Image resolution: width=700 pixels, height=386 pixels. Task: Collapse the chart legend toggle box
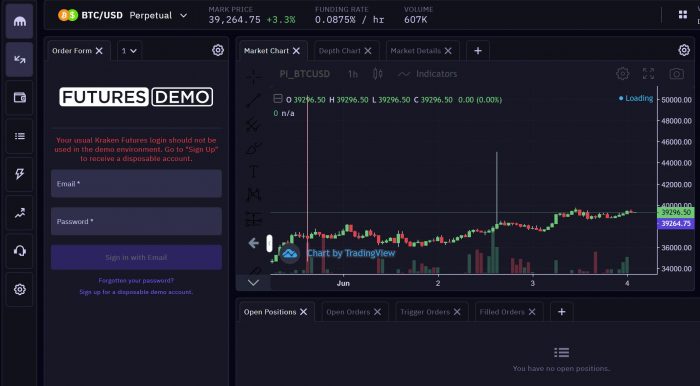278,99
